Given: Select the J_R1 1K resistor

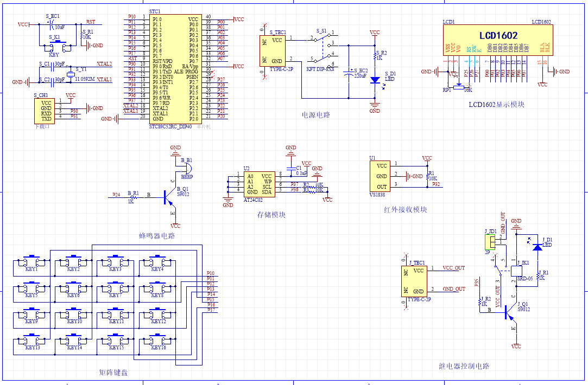Looking at the screenshot, I should tap(538, 277).
